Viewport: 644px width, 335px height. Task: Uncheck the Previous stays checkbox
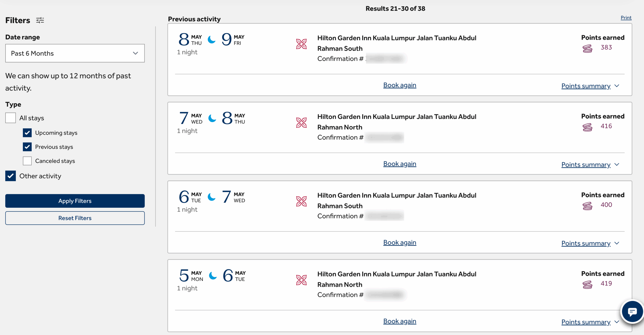click(x=27, y=147)
